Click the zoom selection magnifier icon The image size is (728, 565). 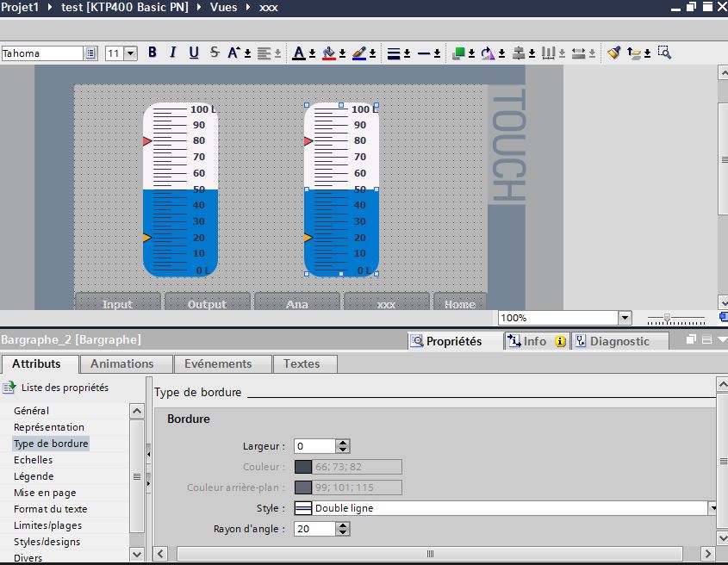tap(664, 53)
